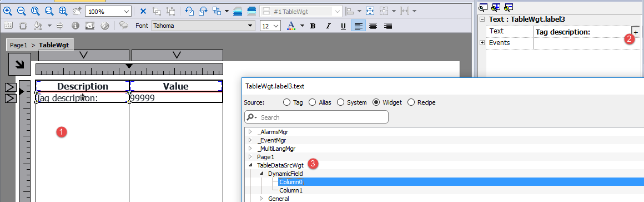Center align the text
The height and width of the screenshot is (202, 644).
tap(373, 26)
